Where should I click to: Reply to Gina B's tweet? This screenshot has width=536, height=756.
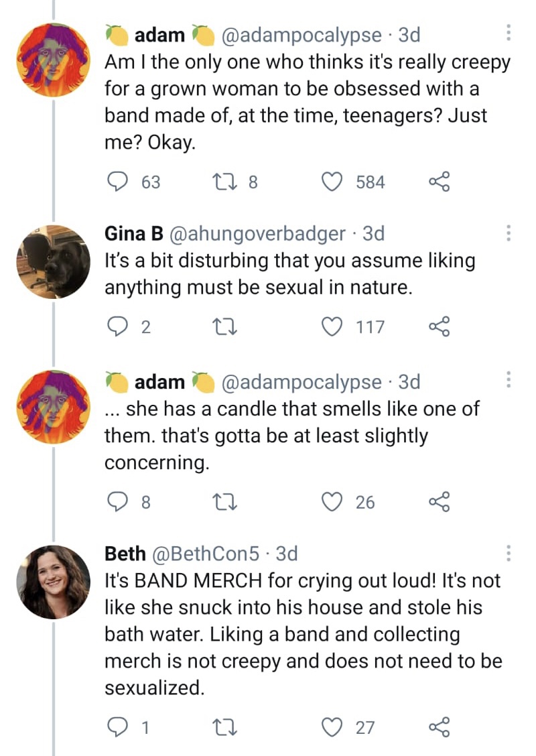118,326
